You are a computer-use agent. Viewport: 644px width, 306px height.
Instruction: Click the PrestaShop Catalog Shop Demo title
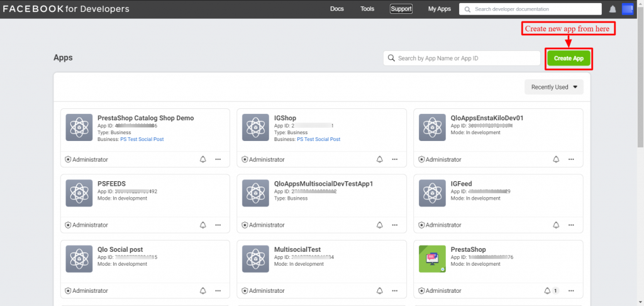tap(145, 118)
